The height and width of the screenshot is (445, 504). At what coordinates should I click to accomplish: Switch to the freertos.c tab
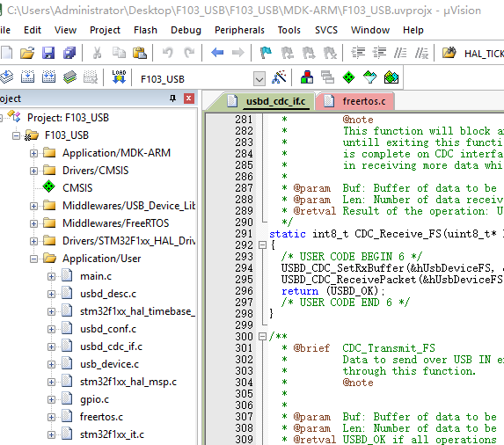click(355, 101)
